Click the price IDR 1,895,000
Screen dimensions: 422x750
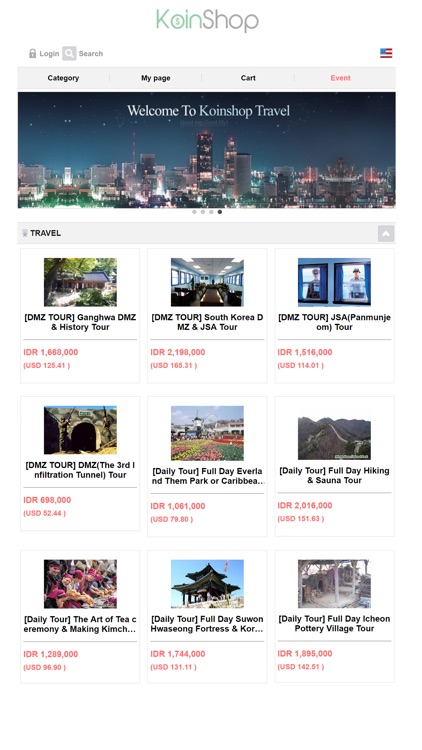305,653
